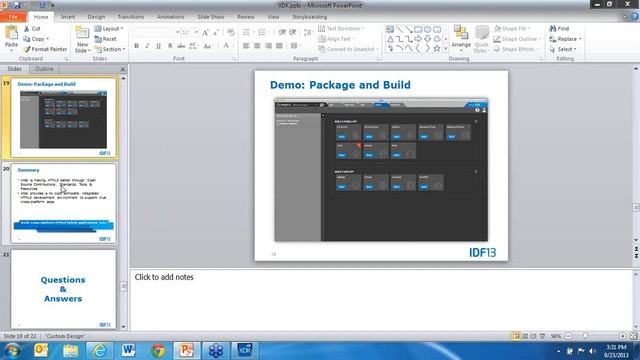The width and height of the screenshot is (640, 360).
Task: Switch to the Transitions tab
Action: click(131, 17)
